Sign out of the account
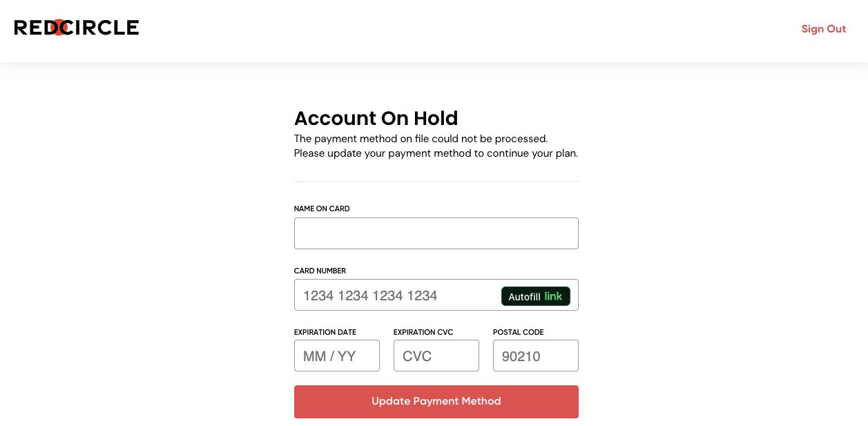Screen dimensions: 868x426 [824, 29]
